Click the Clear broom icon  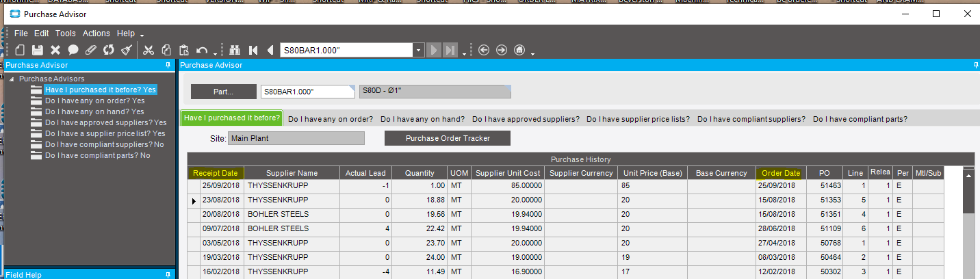pyautogui.click(x=126, y=50)
